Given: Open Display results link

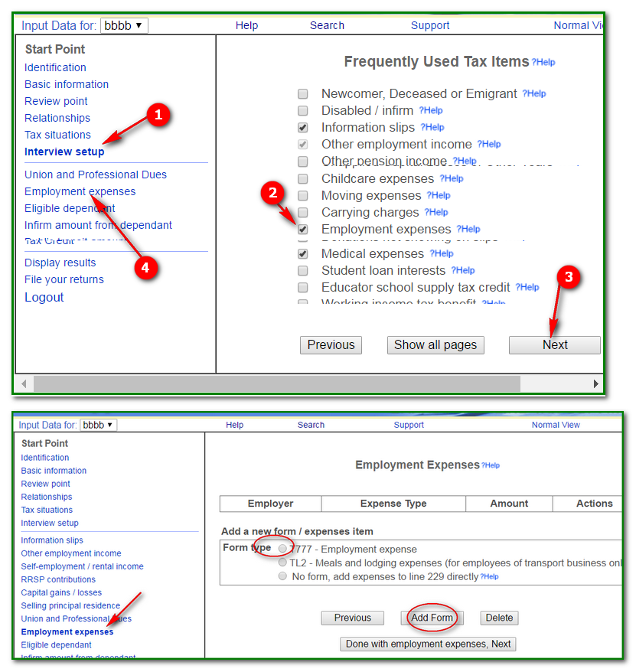Looking at the screenshot, I should click(x=60, y=263).
